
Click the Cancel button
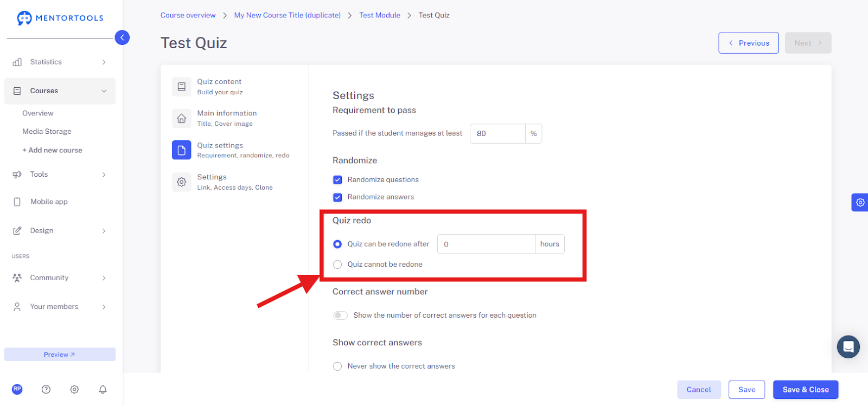click(699, 390)
